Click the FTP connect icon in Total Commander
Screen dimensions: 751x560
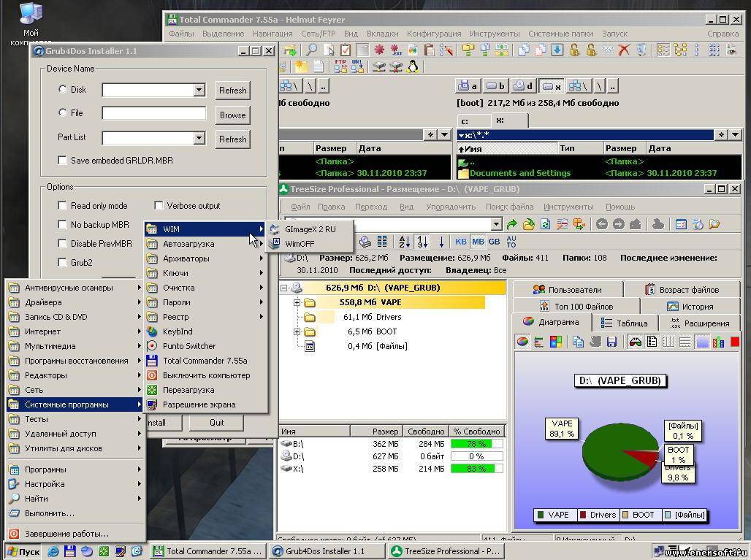[340, 66]
